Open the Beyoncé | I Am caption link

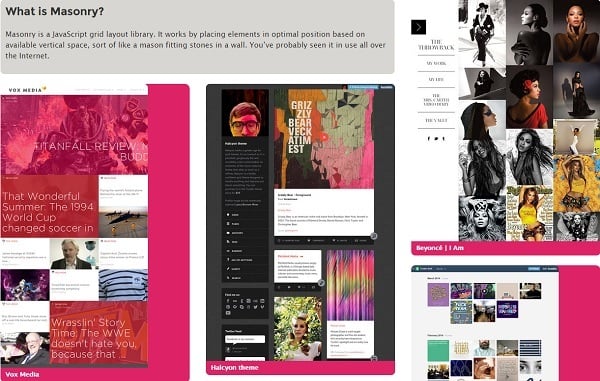[x=440, y=248]
